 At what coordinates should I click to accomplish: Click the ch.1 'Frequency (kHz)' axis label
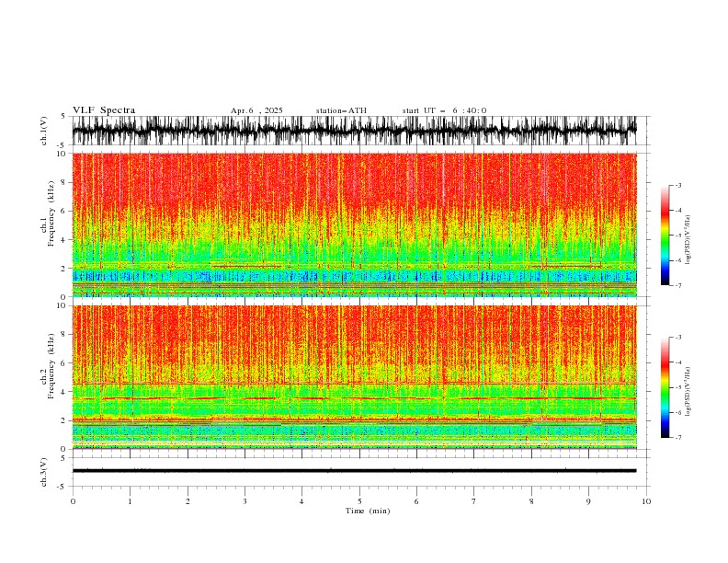(51, 214)
